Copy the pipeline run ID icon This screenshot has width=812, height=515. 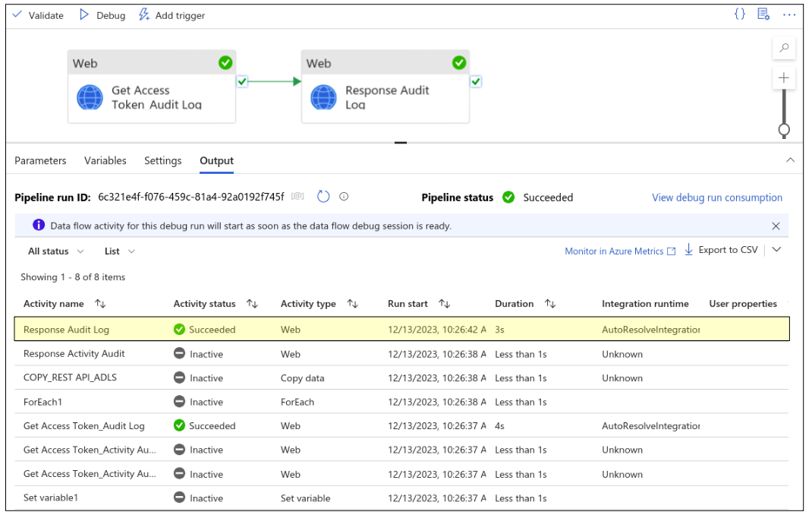click(x=298, y=197)
